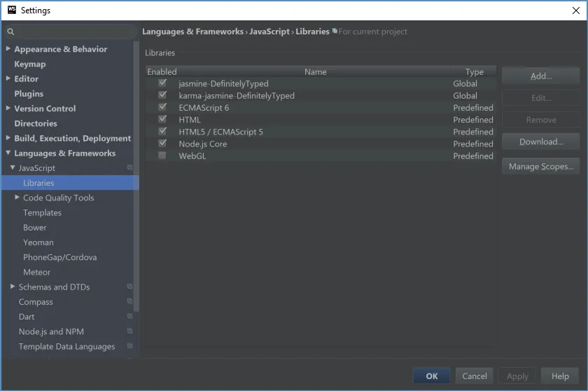Click the Add... library button
Viewport: 588px width, 391px height.
540,76
